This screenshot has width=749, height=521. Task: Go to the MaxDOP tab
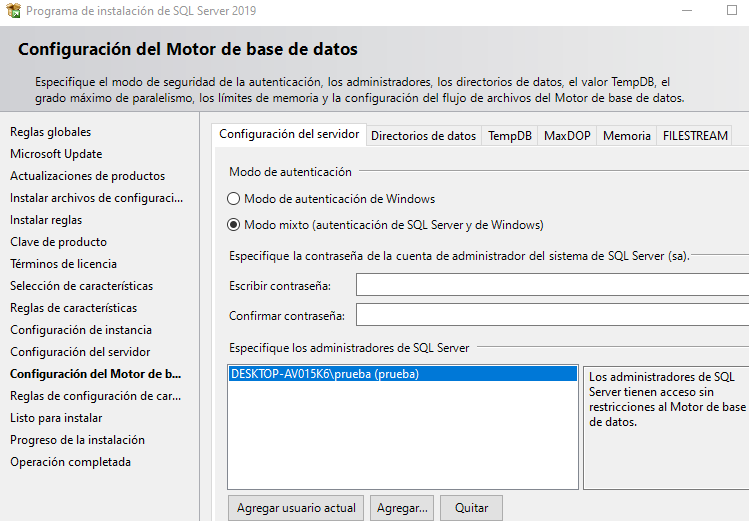click(567, 136)
